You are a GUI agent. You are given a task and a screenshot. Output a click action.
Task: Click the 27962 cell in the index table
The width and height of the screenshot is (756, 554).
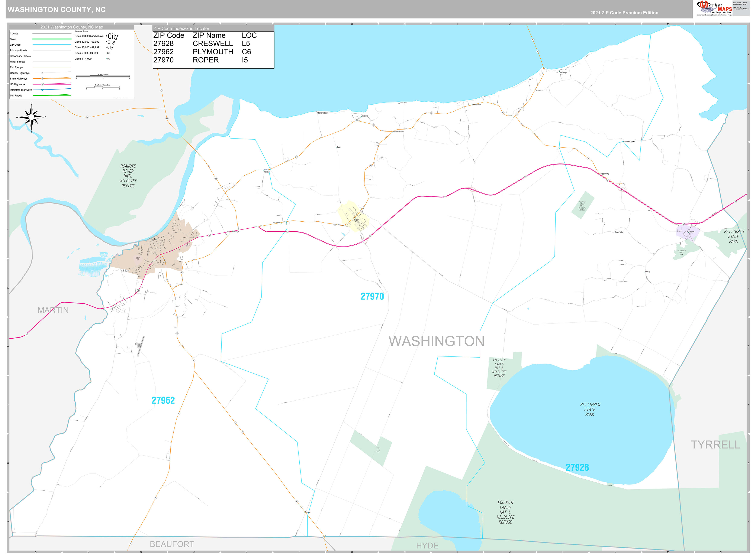point(163,52)
